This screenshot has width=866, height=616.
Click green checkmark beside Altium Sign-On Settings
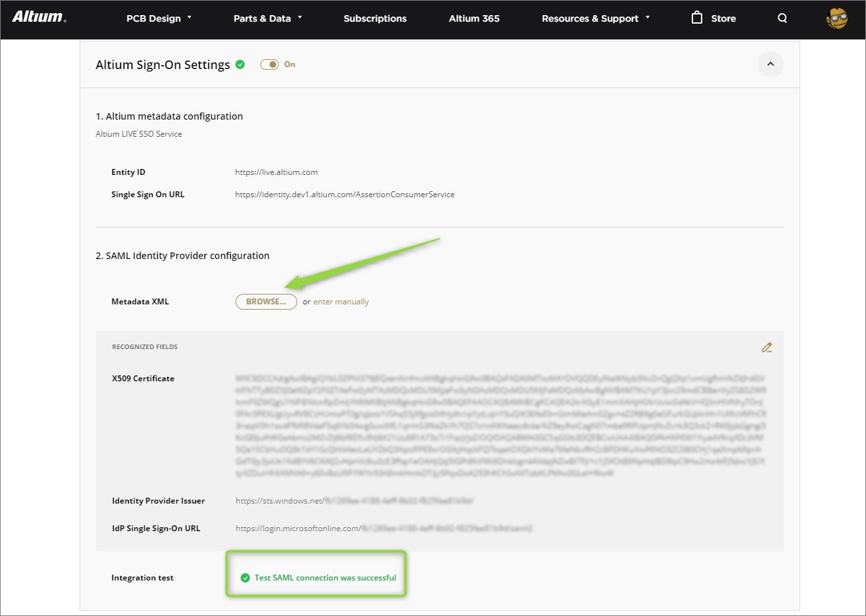point(240,64)
